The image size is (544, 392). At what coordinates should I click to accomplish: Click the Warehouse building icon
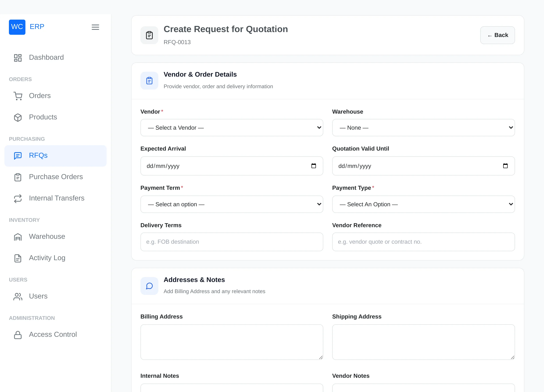pos(18,237)
